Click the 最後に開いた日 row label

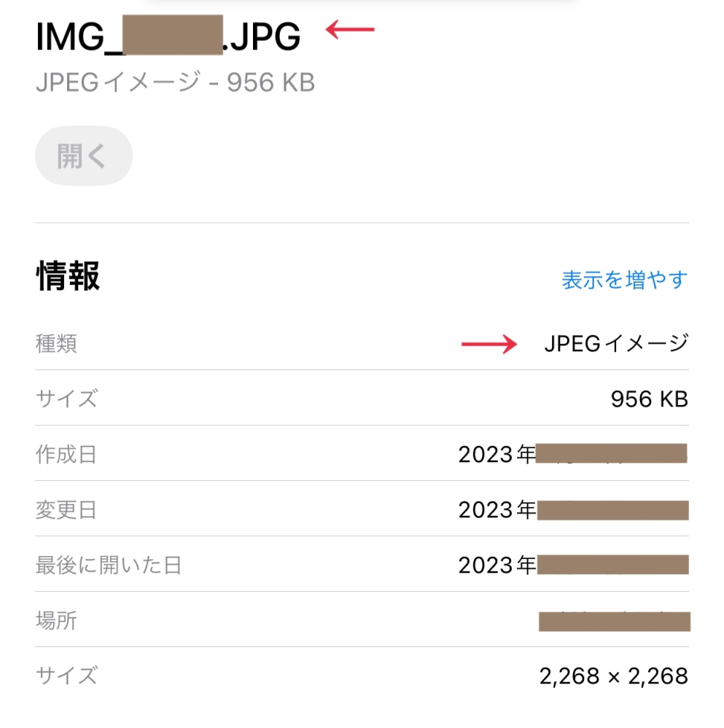point(108,565)
